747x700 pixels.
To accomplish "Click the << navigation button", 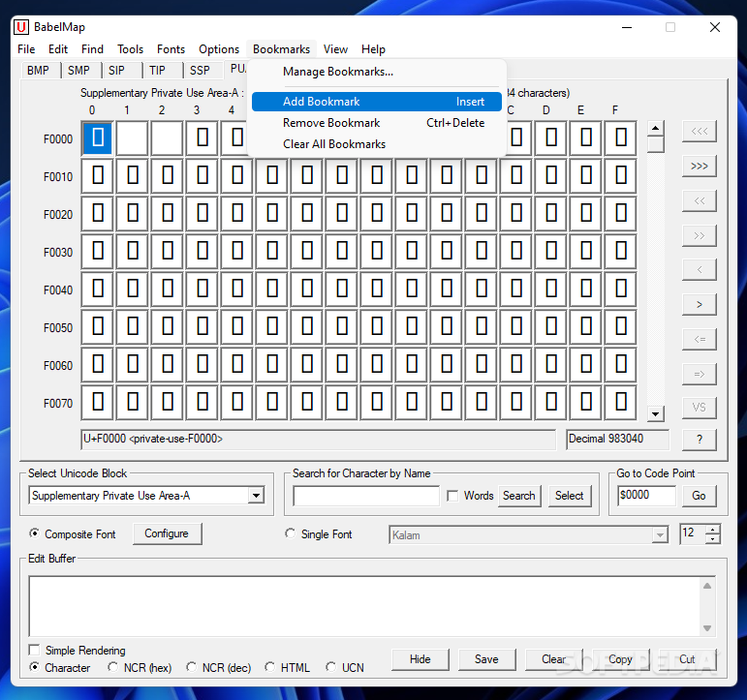I will tap(699, 201).
